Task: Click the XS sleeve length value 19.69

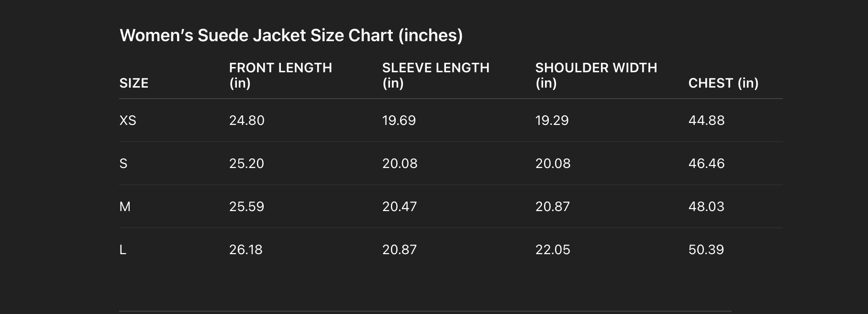Action: pyautogui.click(x=399, y=120)
